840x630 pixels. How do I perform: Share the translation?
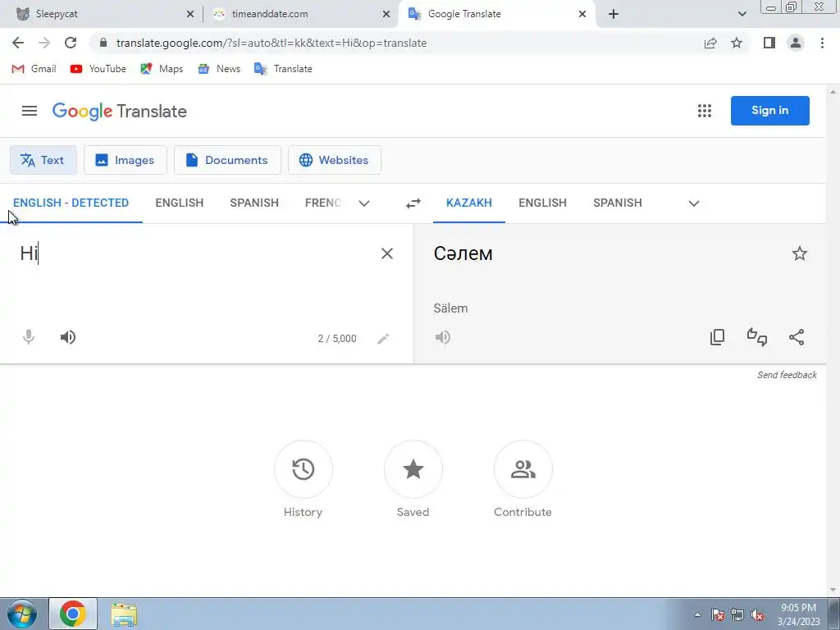point(797,337)
